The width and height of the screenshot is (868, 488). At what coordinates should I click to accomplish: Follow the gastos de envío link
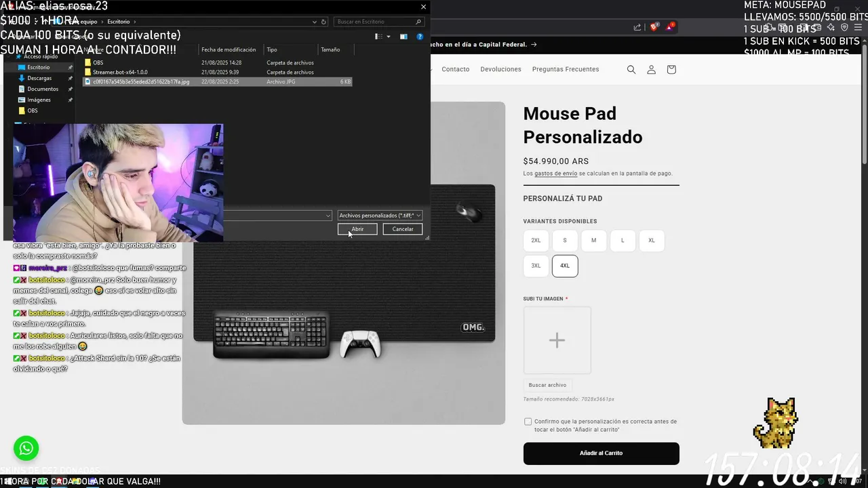(x=556, y=174)
